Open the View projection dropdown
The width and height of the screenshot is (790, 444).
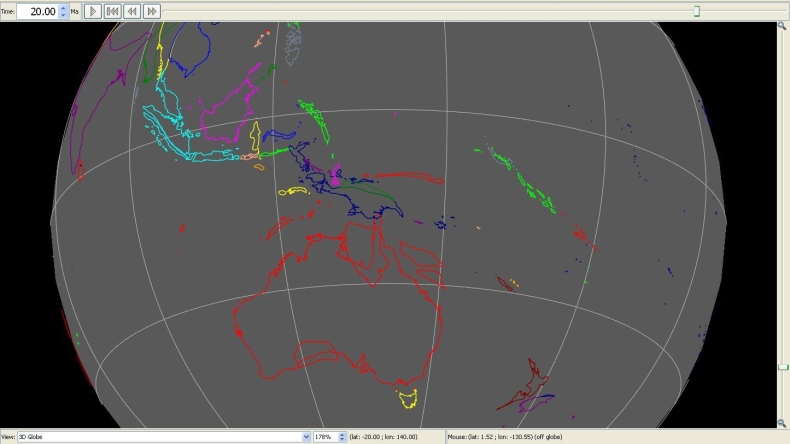coord(306,437)
